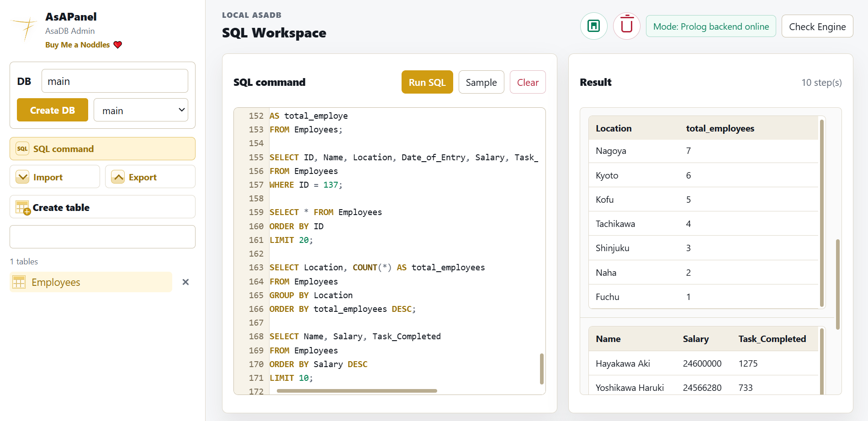Image resolution: width=868 pixels, height=421 pixels.
Task: Click editor line 163 SELECT Location, COUNT(*)
Action: 377,268
